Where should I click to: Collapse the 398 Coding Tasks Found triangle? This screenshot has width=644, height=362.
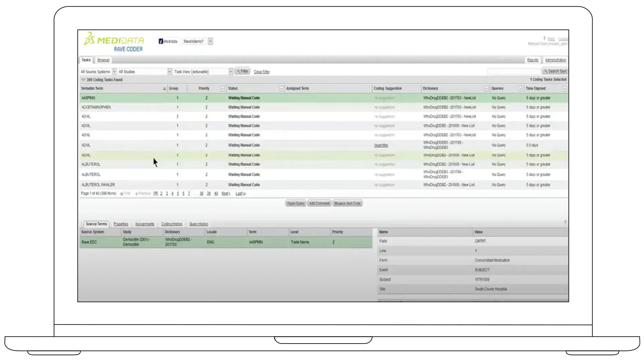[83, 80]
